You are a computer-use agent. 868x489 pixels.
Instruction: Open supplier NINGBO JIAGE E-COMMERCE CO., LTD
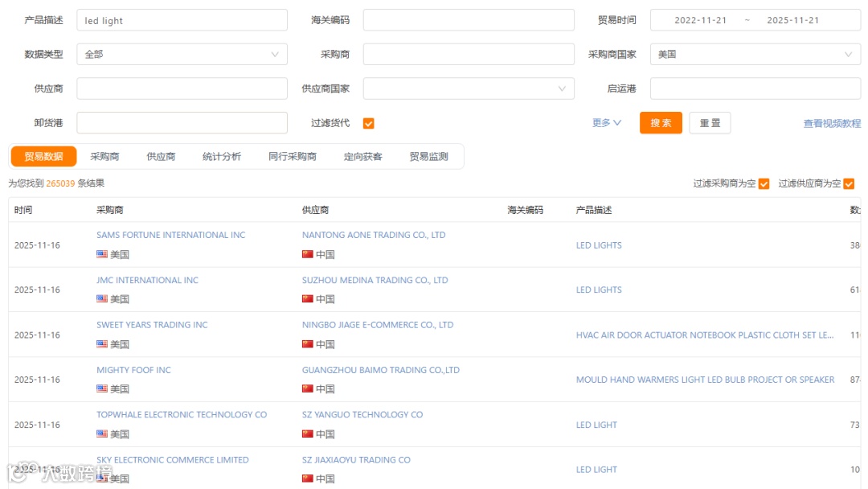click(378, 325)
